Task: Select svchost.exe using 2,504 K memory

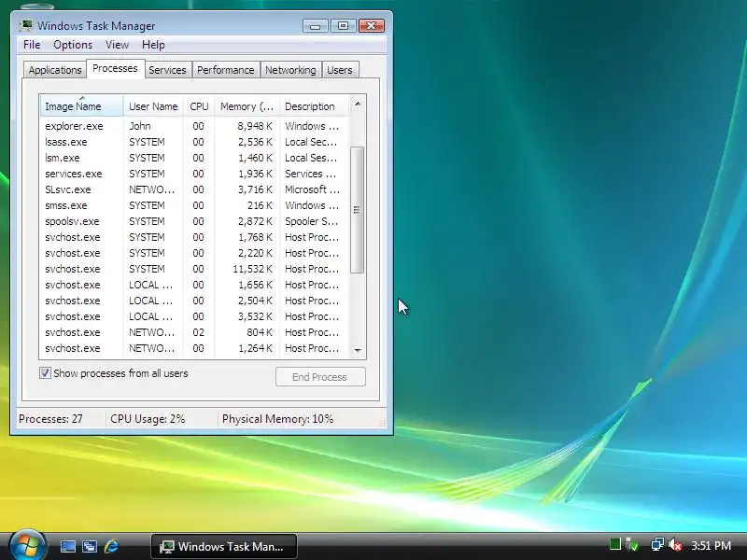Action: tap(195, 301)
